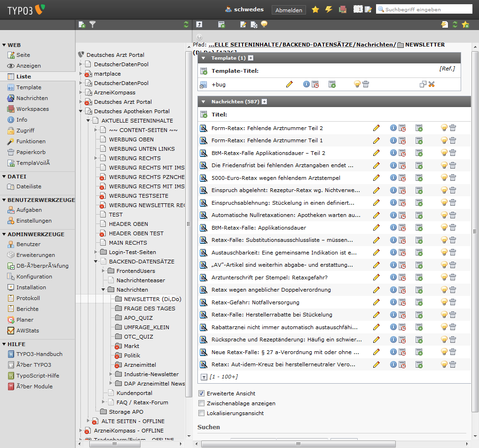The height and width of the screenshot is (448, 479).
Task: Tick the 'Lokalisierungsansicht' checkbox
Action: point(202,413)
